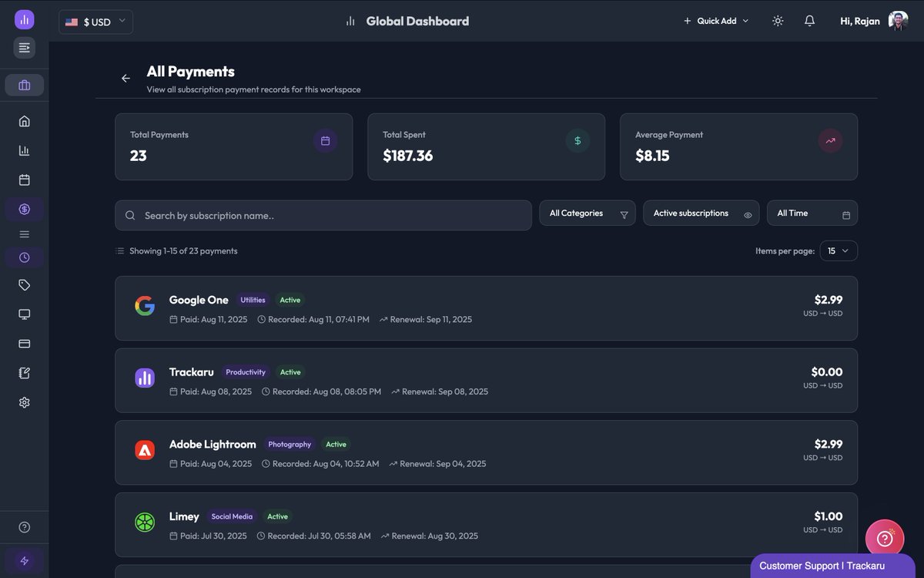Image resolution: width=924 pixels, height=578 pixels.
Task: Click the Adobe Lightroom logo
Action: (145, 450)
